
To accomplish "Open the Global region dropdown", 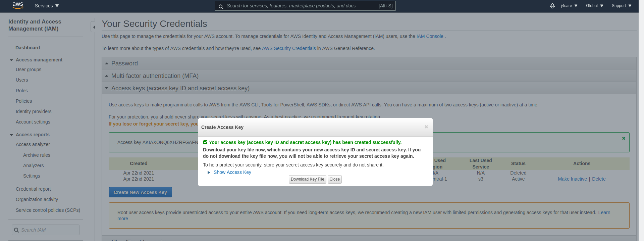I will tap(595, 6).
